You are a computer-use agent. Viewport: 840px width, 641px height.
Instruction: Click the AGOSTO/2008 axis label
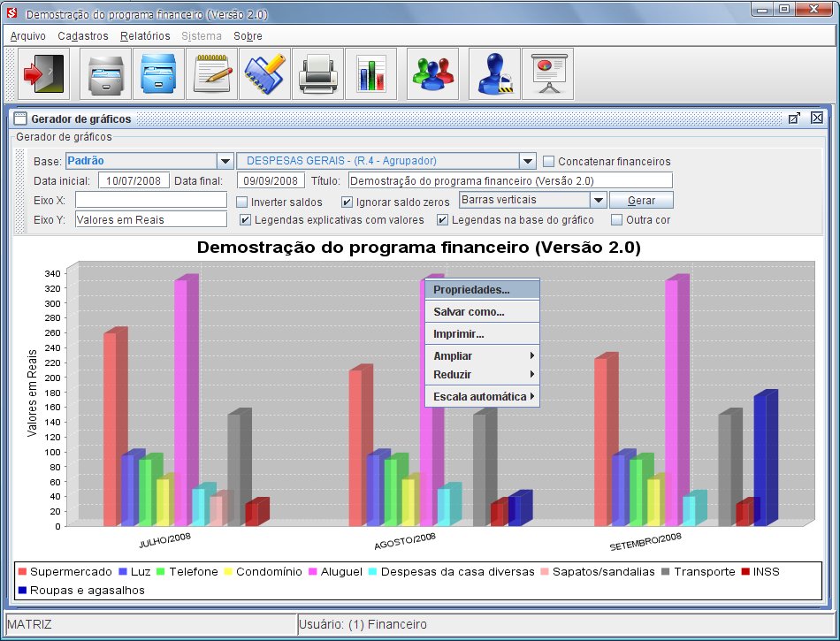tap(405, 541)
